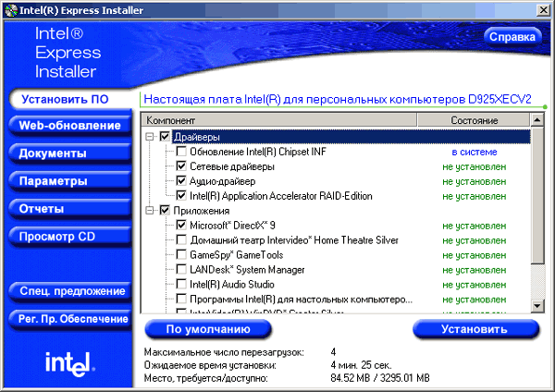Select the Intel(R) Audio Studio row text
This screenshot has height=392, width=555.
[232, 285]
